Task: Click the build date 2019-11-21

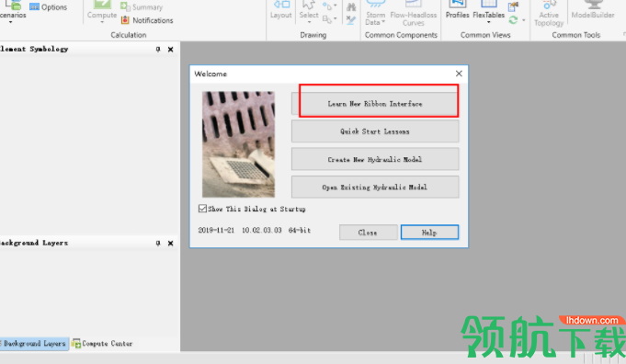Action: 216,231
